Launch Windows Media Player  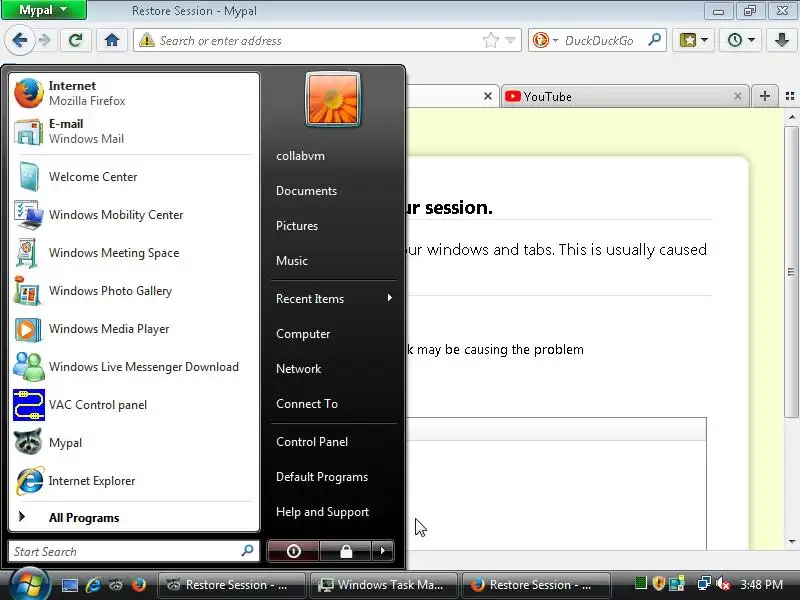point(134,329)
